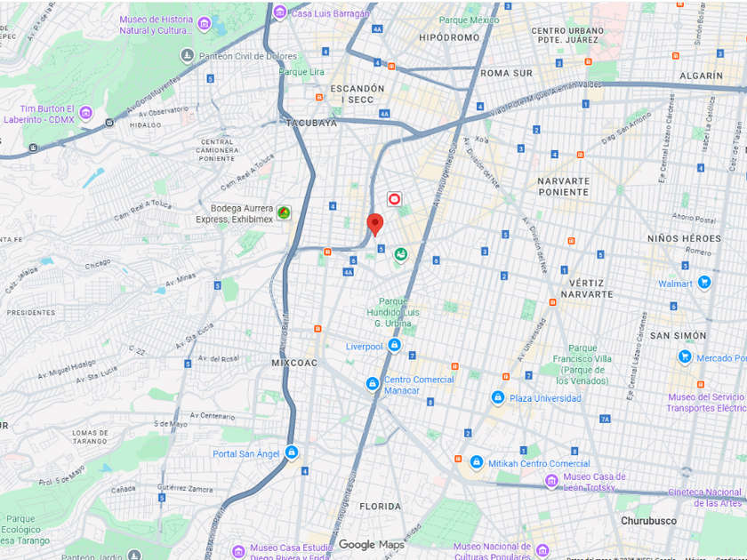
Task: Click the Google Maps logo
Action: (x=371, y=544)
